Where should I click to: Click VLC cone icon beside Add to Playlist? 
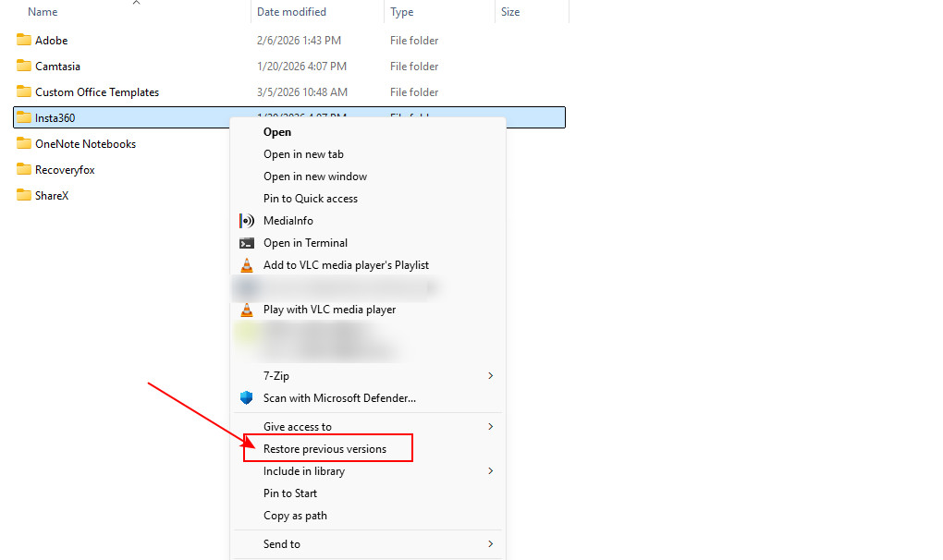[x=247, y=265]
